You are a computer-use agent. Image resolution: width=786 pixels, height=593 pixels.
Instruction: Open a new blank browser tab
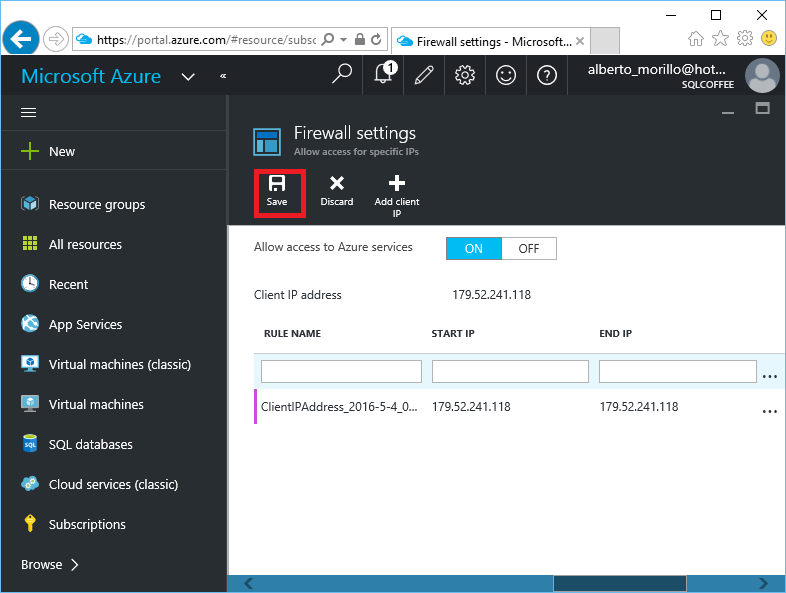pyautogui.click(x=605, y=41)
